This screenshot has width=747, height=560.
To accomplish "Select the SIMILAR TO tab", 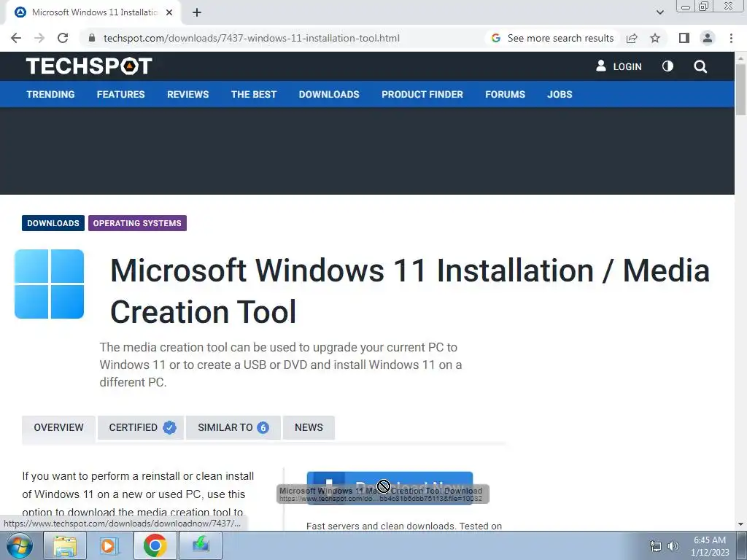I will point(233,427).
